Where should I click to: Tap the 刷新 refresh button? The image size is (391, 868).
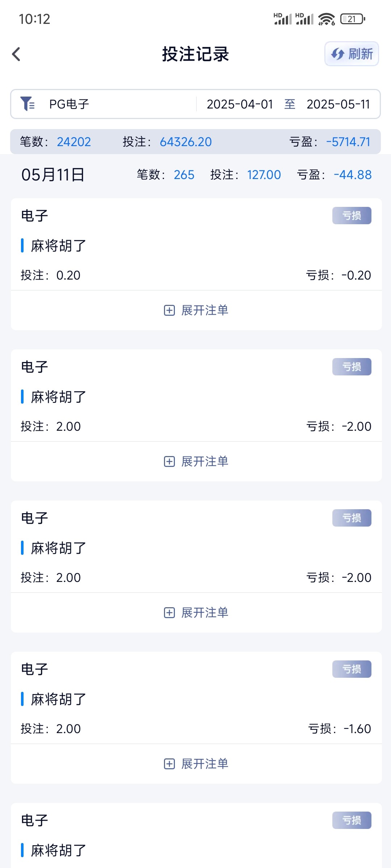tap(352, 54)
